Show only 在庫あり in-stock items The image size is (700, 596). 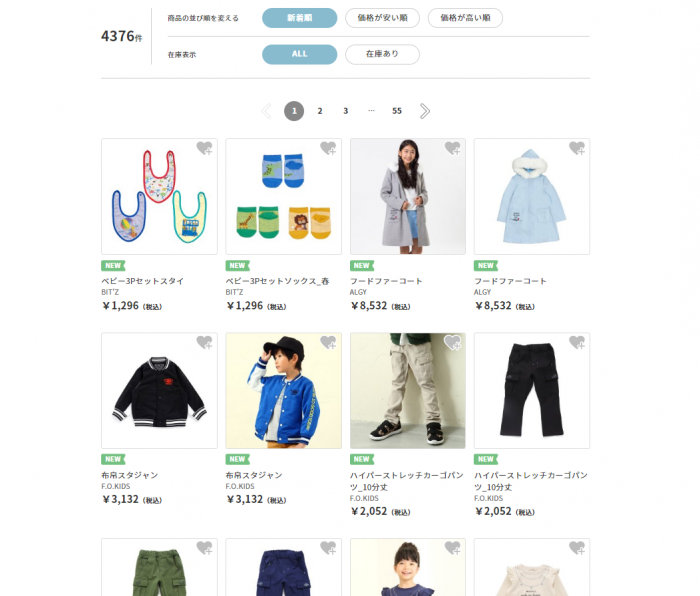383,54
